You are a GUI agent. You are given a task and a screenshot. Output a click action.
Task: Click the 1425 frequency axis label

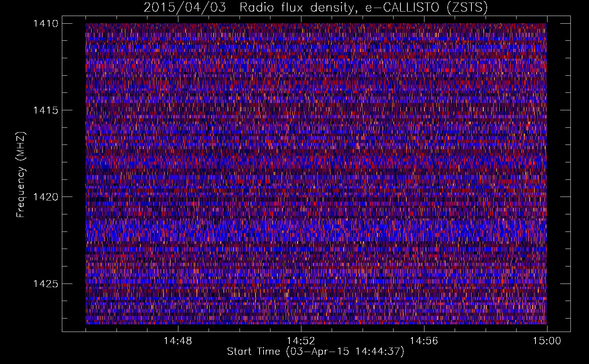[46, 284]
